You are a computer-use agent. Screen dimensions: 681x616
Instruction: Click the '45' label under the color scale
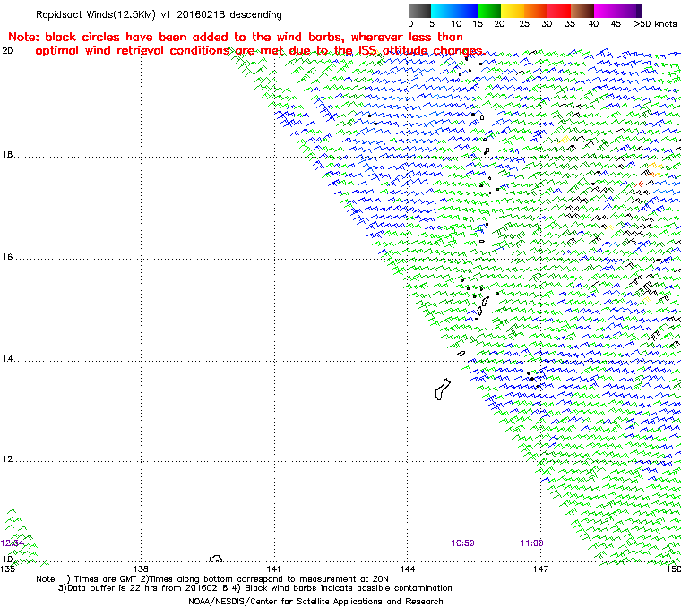pos(616,24)
